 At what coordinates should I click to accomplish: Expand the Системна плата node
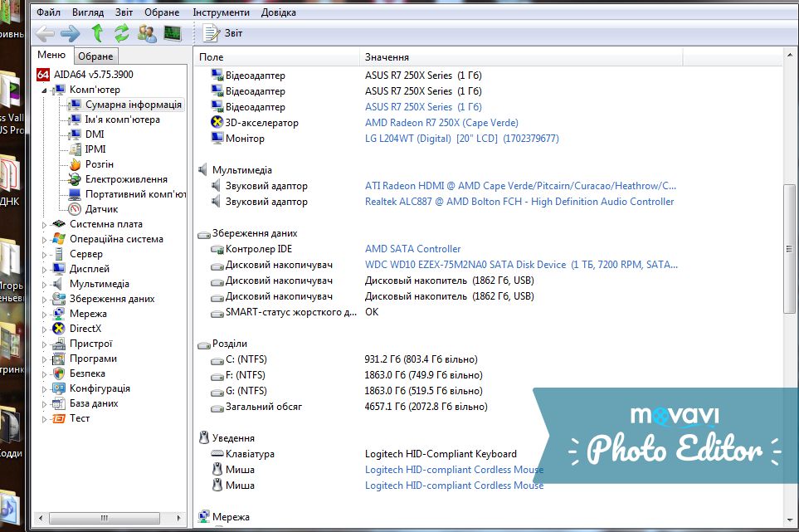(44, 225)
